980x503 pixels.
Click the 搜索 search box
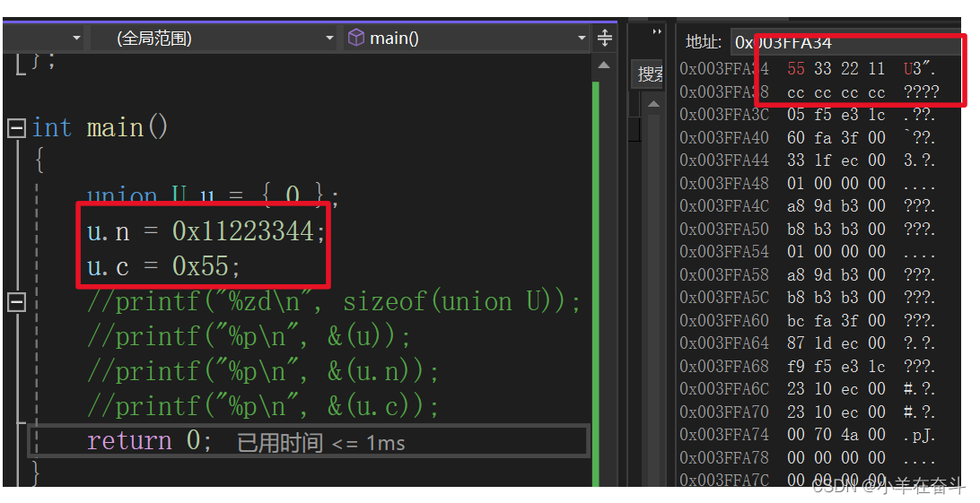point(648,74)
